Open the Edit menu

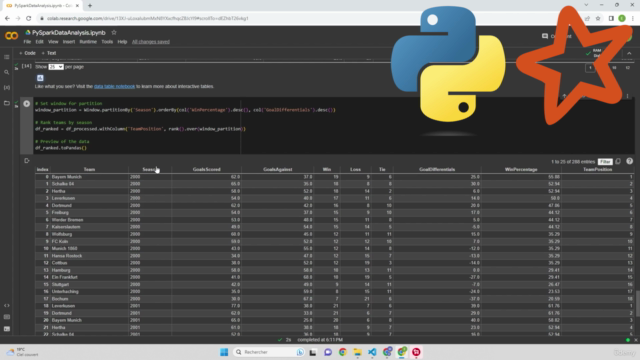[39, 42]
